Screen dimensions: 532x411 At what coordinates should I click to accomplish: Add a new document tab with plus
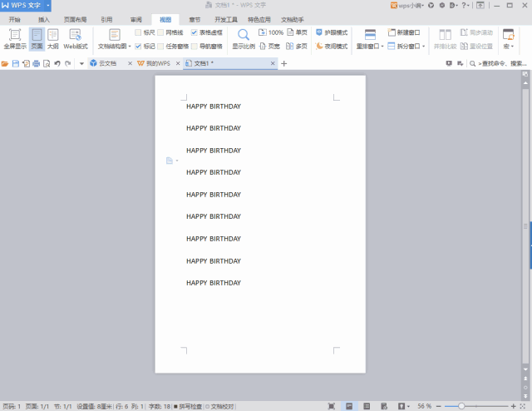tap(284, 63)
